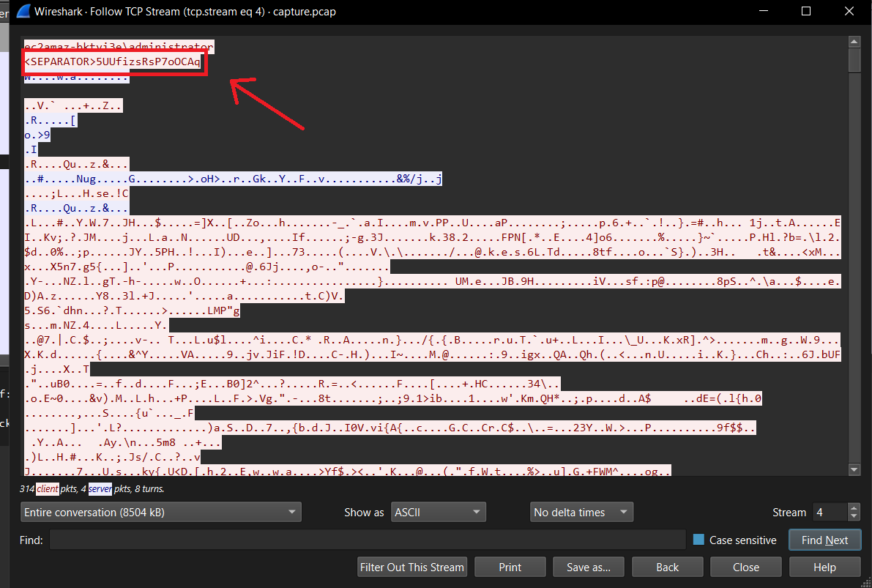Open Help for the stream dialog

click(x=824, y=567)
